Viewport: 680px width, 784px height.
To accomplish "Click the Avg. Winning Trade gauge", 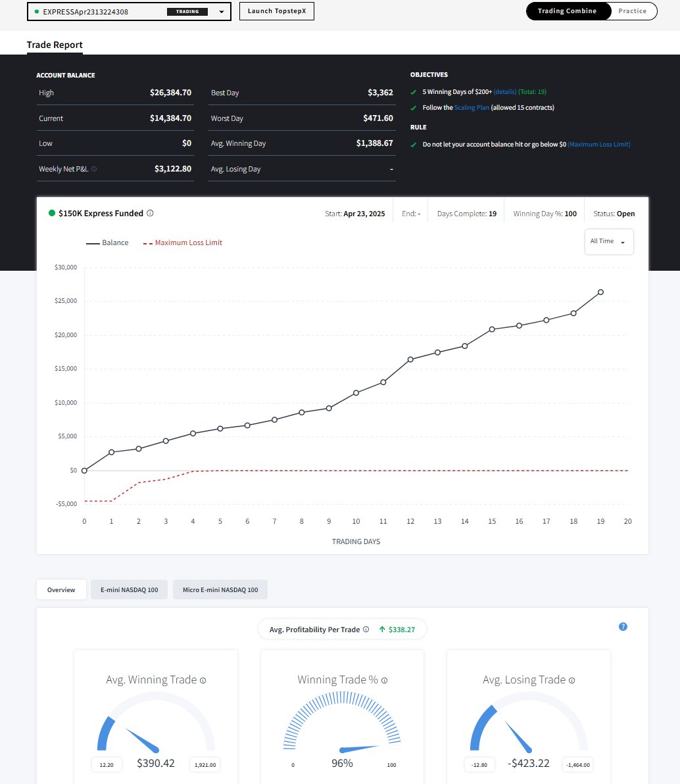I will (x=156, y=722).
